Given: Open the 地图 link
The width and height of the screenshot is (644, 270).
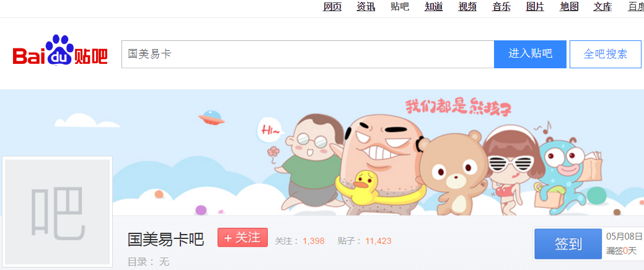Looking at the screenshot, I should click(x=569, y=7).
